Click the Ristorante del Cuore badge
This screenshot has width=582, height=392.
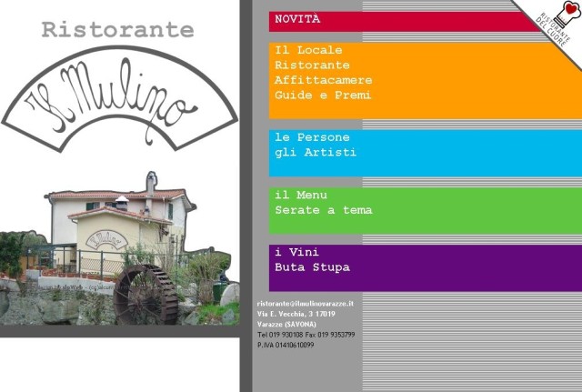(x=559, y=22)
